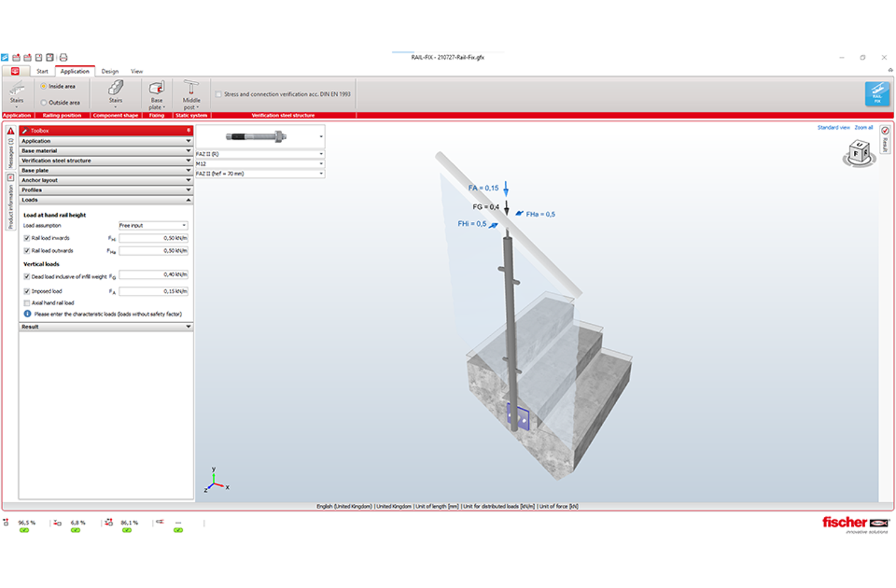This screenshot has height=588, width=896.
Task: Click the 3D view orientation cube
Action: coord(859,153)
